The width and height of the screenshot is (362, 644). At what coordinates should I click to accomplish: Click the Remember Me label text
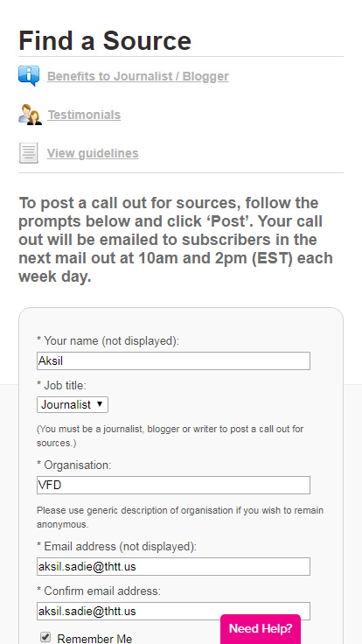94,639
